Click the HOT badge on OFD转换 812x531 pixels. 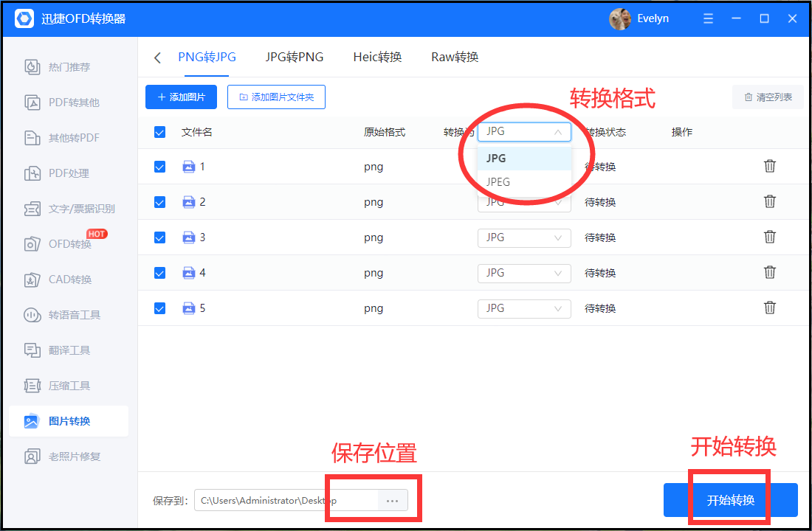[x=96, y=234]
